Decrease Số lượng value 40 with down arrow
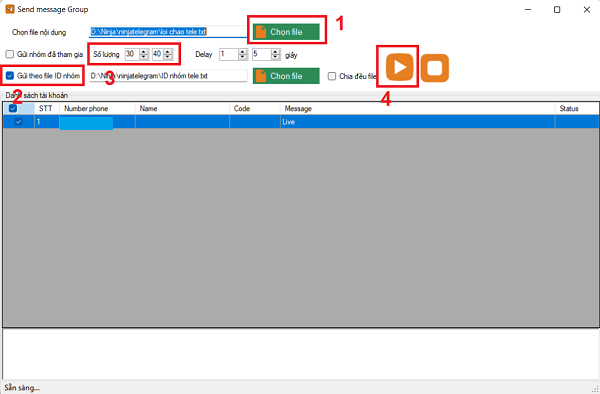Screen dimensions: 600x394 click(x=168, y=57)
